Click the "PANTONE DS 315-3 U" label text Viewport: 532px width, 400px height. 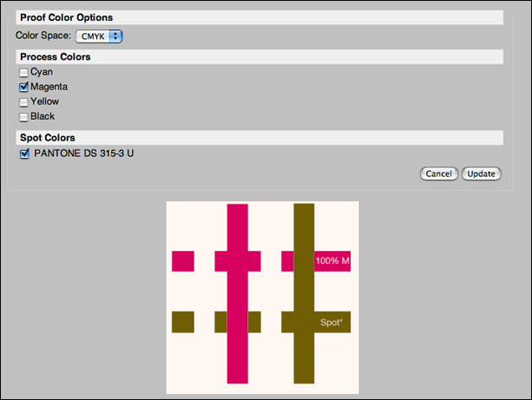pyautogui.click(x=84, y=154)
